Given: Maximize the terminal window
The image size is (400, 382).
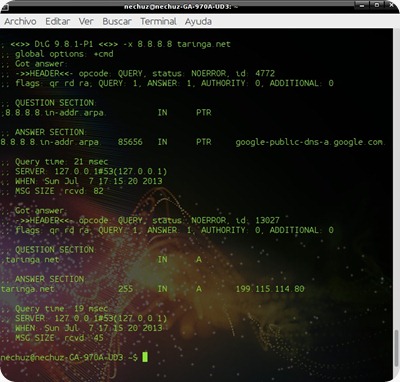Looking at the screenshot, I should (x=377, y=5).
